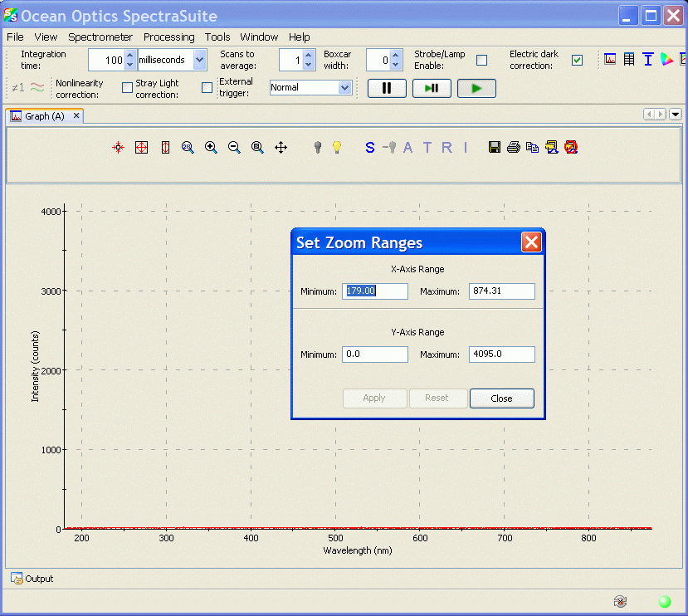Viewport: 688px width, 616px height.
Task: Print the graph with printer icon
Action: tap(514, 148)
